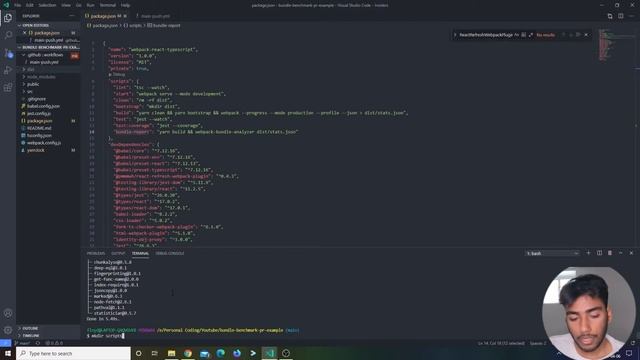Viewport: 640px width, 360px height.
Task: Create a new terminal with plus icon
Action: click(x=588, y=253)
